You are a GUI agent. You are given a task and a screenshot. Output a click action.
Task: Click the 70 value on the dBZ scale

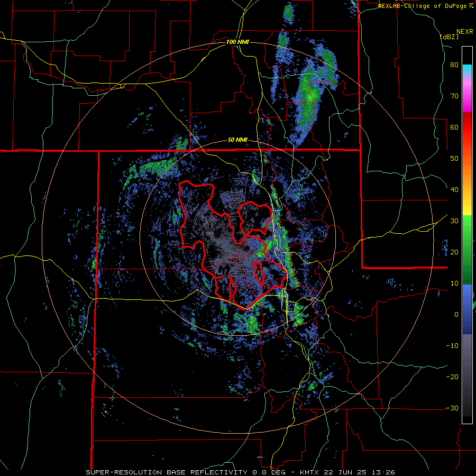pos(454,96)
